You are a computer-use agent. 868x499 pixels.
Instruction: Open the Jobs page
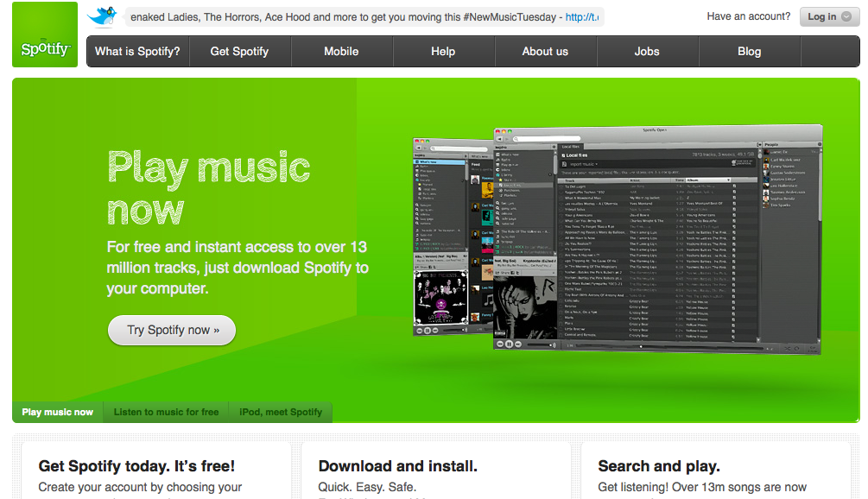(x=647, y=52)
